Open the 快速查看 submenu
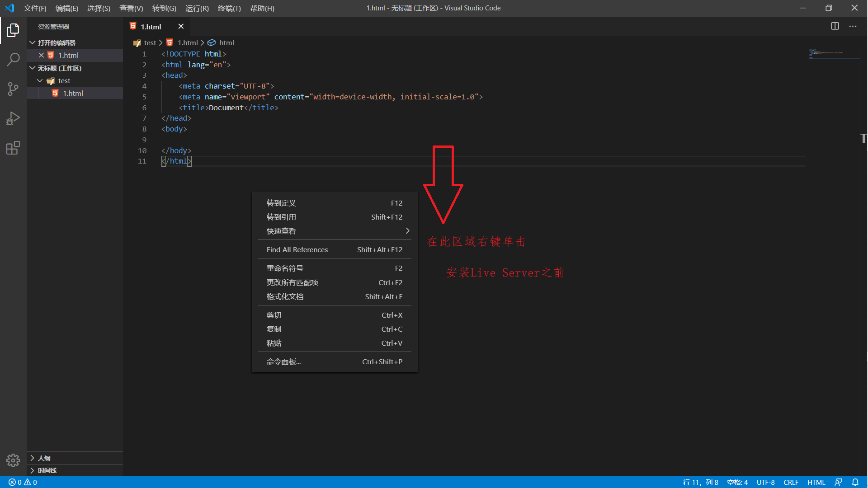 point(335,231)
